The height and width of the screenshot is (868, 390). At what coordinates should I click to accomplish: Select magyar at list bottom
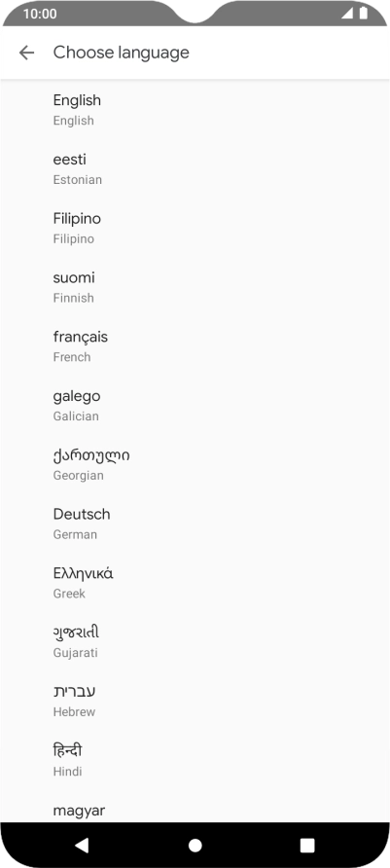pos(195,807)
